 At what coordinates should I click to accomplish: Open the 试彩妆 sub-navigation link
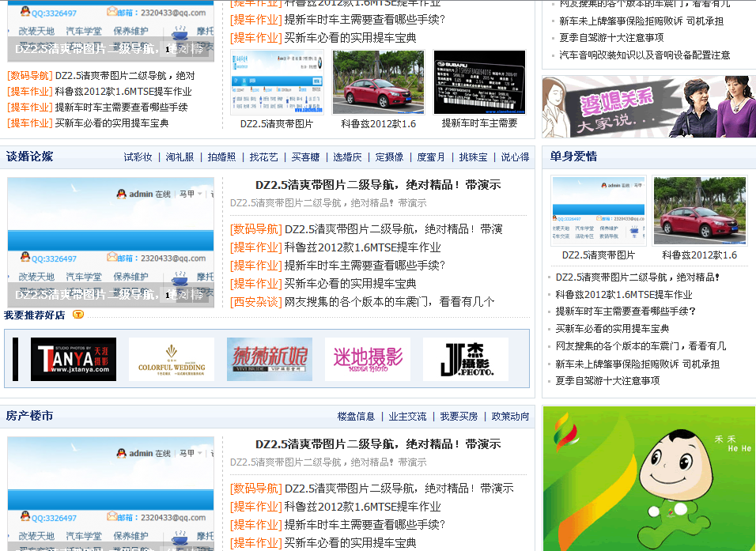point(138,157)
